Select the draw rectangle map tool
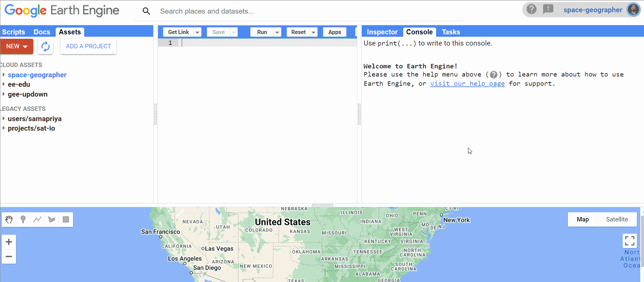Viewport: 644px width, 282px height. (x=66, y=220)
